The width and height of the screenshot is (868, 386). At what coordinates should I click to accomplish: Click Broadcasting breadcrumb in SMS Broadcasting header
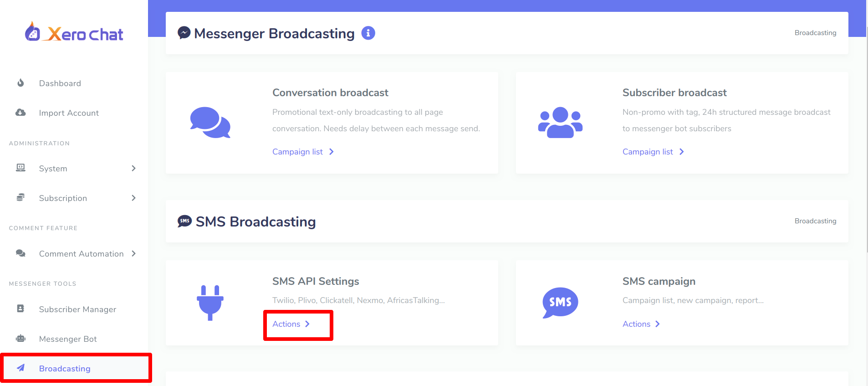[815, 221]
